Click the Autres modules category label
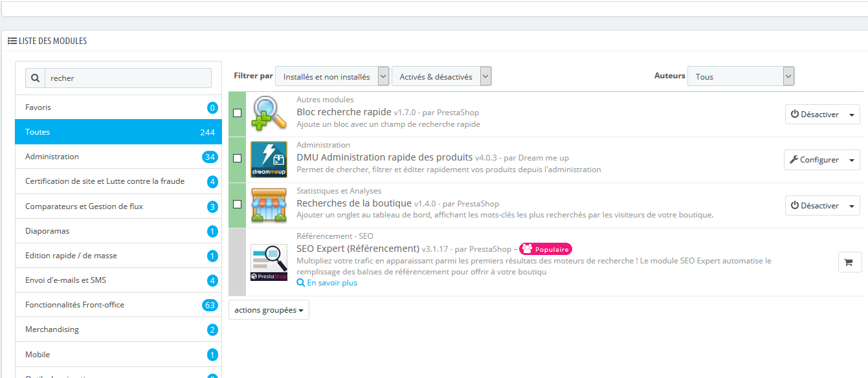This screenshot has width=868, height=378. coord(325,100)
